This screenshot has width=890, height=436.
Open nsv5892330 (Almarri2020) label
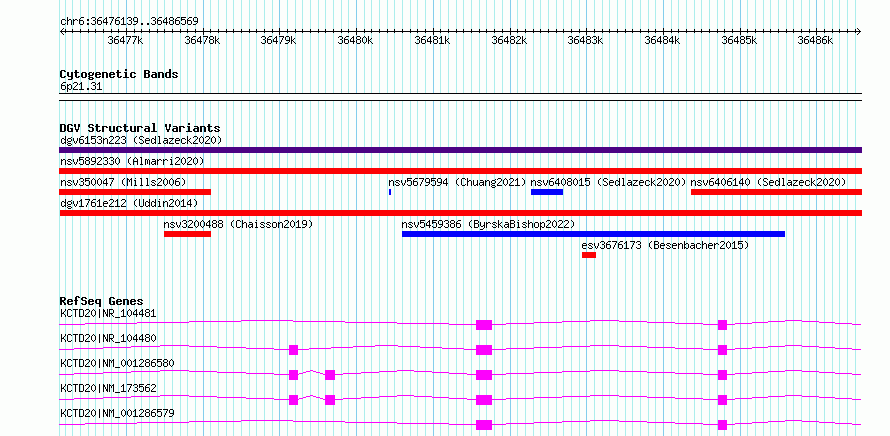[132, 161]
